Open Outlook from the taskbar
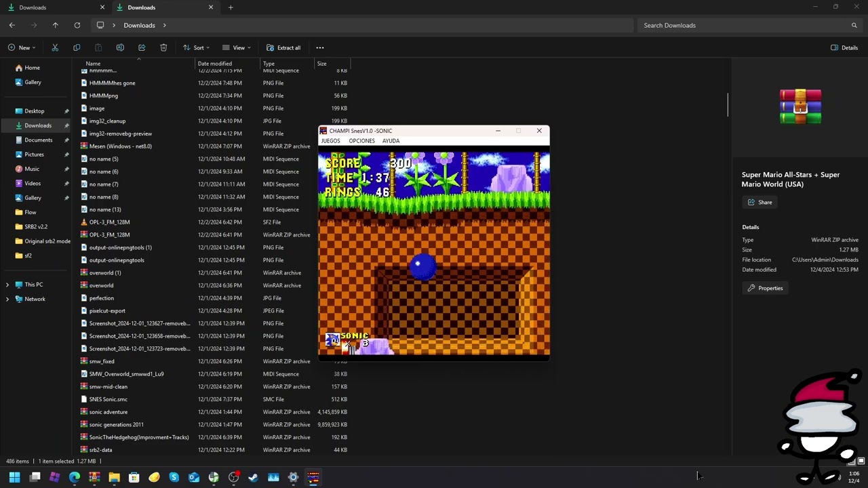Image resolution: width=868 pixels, height=488 pixels. coord(194,477)
